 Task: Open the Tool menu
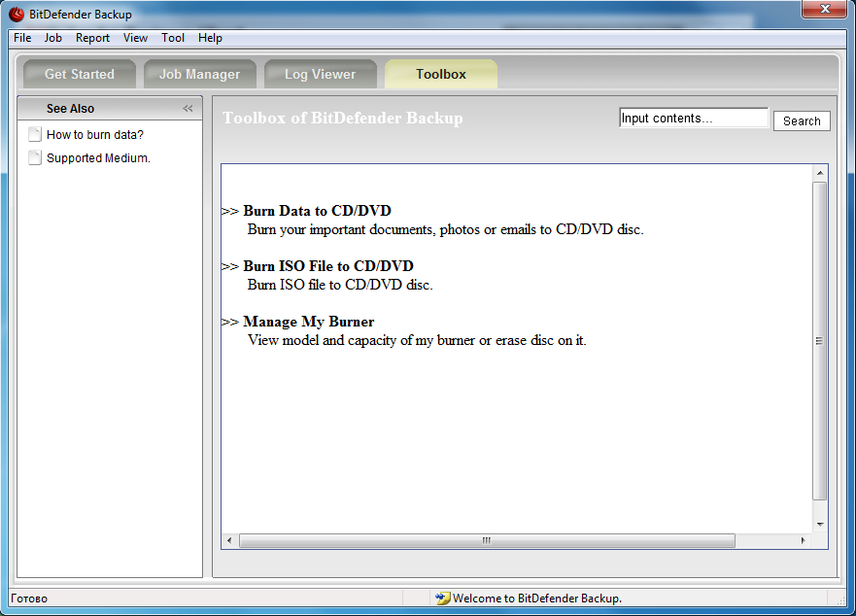(173, 38)
